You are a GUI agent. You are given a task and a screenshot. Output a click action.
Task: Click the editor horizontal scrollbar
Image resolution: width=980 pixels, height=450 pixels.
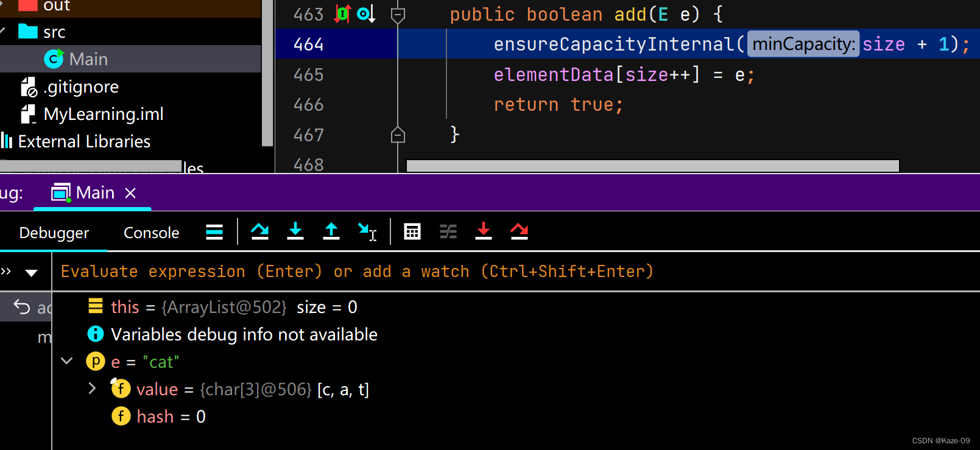click(x=652, y=166)
